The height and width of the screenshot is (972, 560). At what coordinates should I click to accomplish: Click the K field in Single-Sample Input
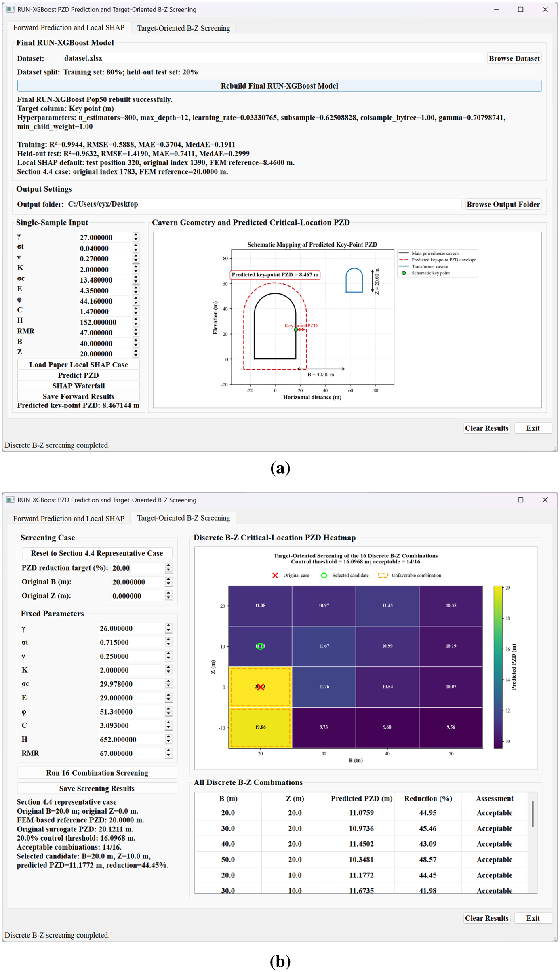pyautogui.click(x=105, y=270)
